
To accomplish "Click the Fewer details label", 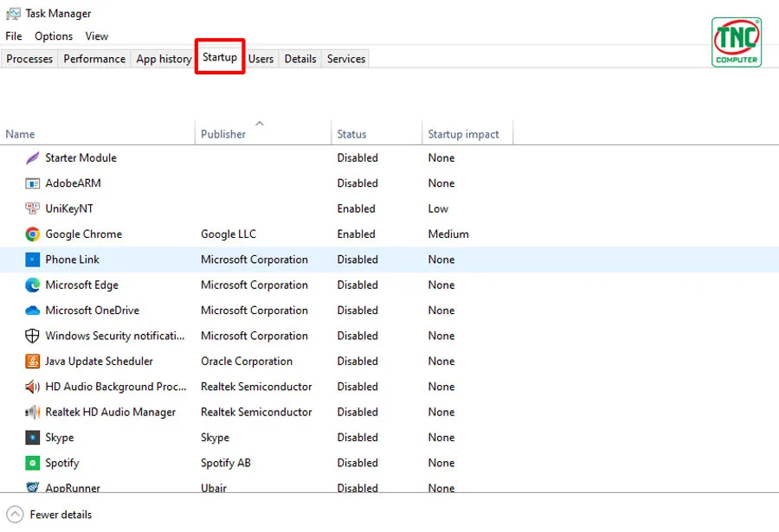I will (x=61, y=515).
